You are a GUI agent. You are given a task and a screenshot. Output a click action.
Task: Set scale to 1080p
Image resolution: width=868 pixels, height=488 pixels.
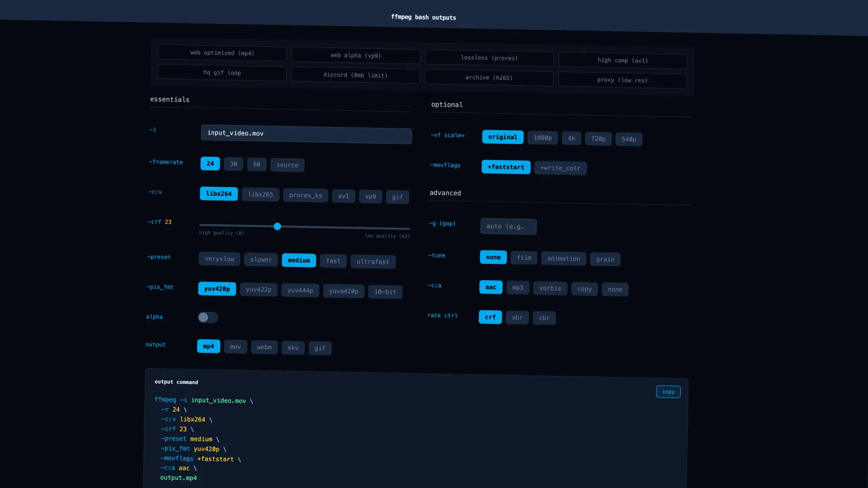[542, 138]
